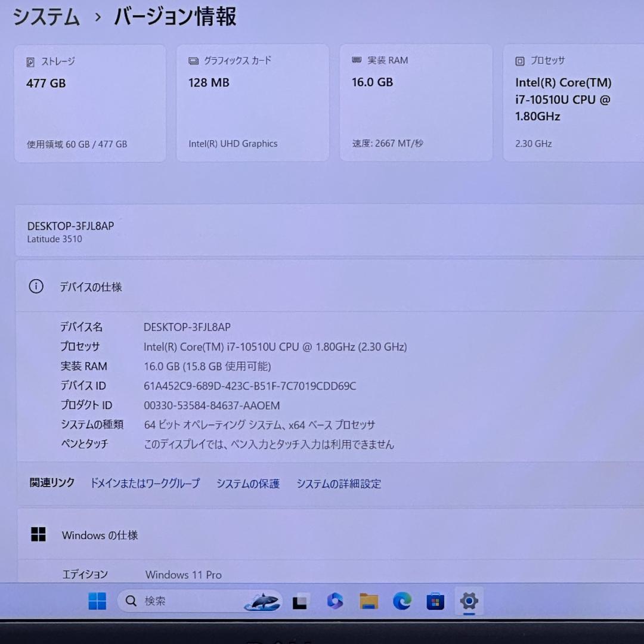
Task: Click Intel(R) UHD Graphics text
Action: click(233, 143)
